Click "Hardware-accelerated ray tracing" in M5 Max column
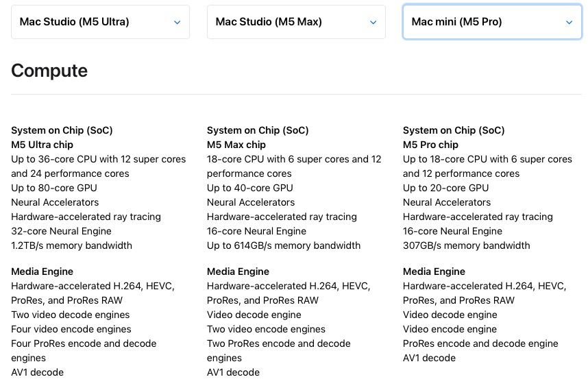 click(282, 217)
